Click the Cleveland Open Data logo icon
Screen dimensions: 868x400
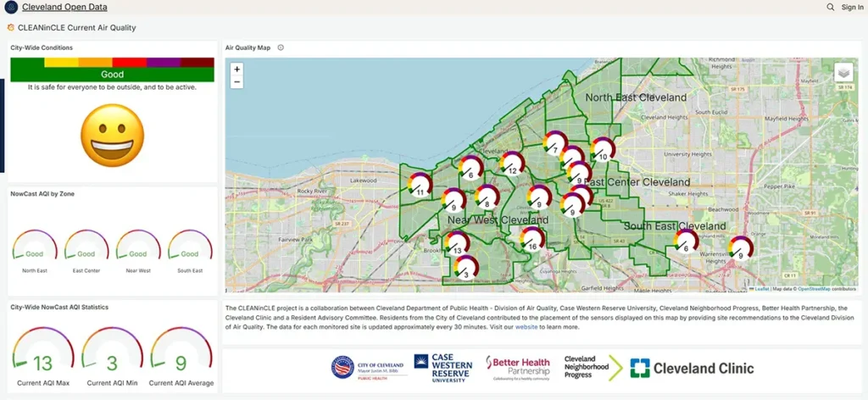pos(11,7)
